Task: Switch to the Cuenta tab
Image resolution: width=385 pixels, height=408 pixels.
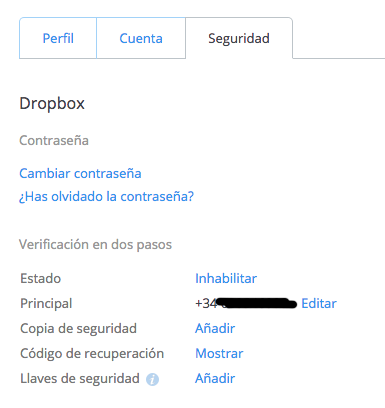Action: click(141, 38)
